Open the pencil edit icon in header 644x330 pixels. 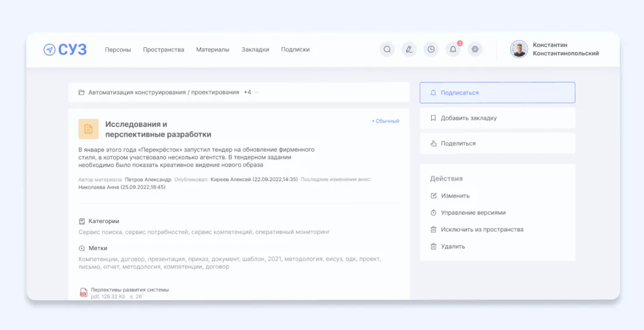click(409, 50)
